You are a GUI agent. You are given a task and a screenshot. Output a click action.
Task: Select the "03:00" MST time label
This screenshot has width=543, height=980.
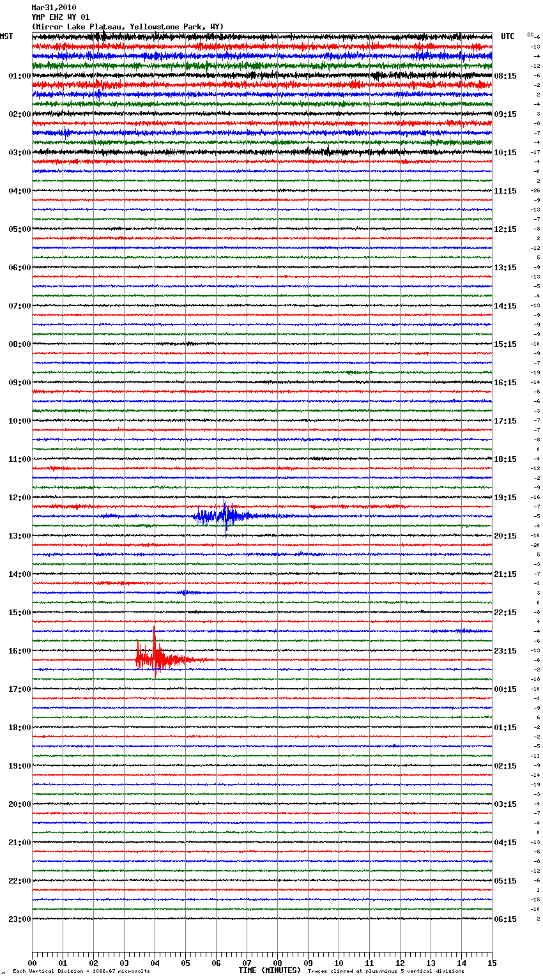20,153
